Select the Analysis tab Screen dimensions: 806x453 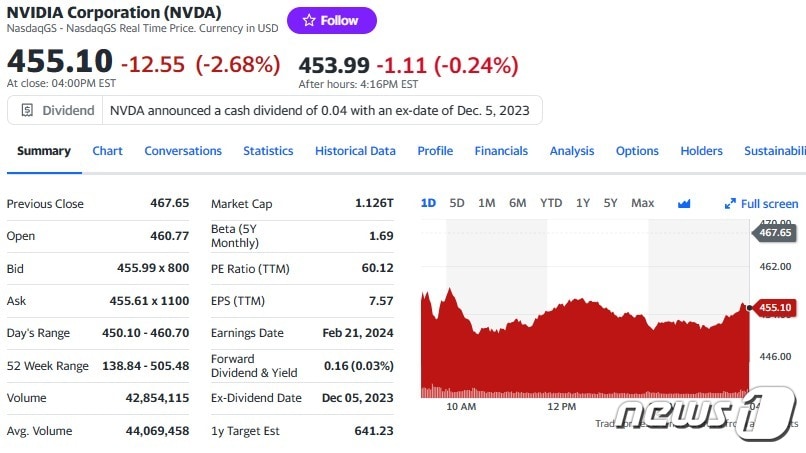(x=572, y=151)
